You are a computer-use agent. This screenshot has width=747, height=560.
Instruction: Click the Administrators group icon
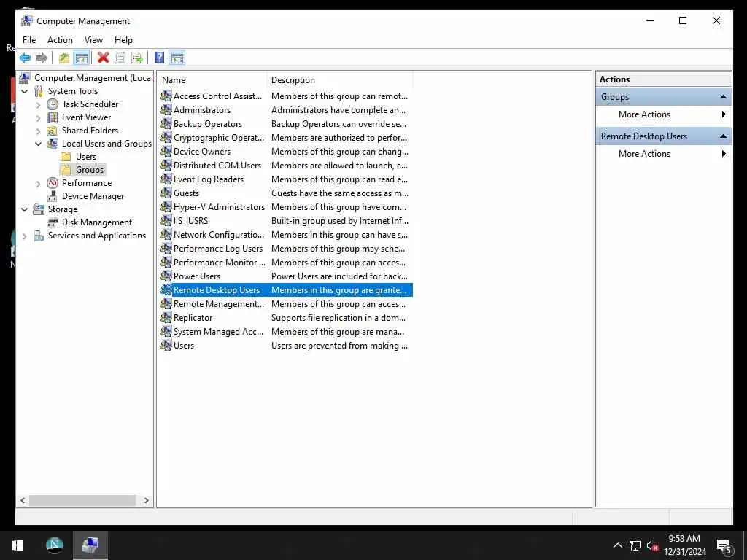166,110
